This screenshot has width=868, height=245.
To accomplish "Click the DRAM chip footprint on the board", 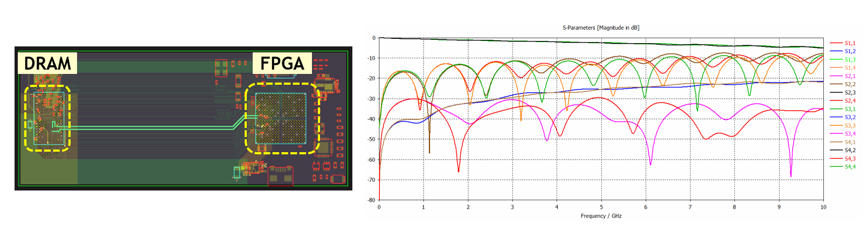I will coord(49,118).
